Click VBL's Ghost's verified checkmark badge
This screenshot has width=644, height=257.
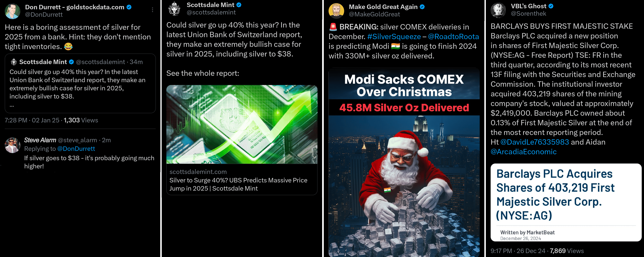pyautogui.click(x=551, y=6)
